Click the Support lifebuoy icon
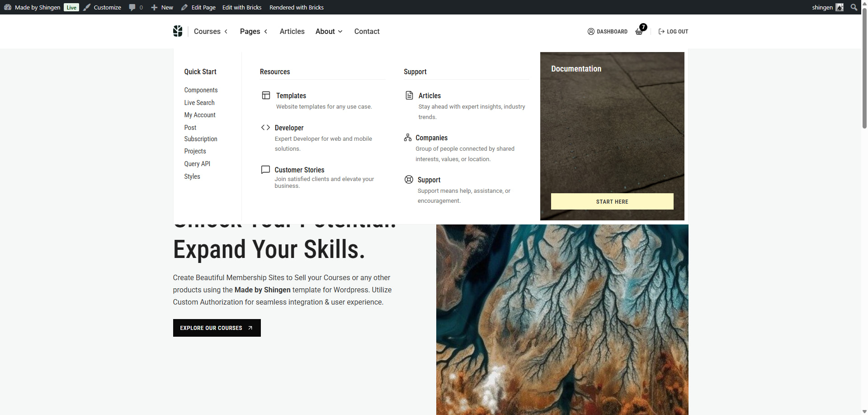The image size is (868, 415). pyautogui.click(x=409, y=180)
